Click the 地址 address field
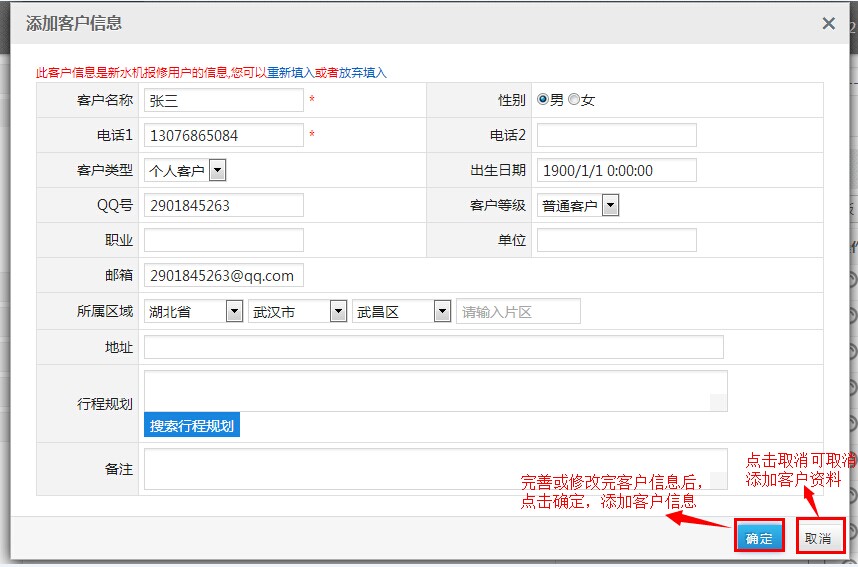 (x=433, y=346)
